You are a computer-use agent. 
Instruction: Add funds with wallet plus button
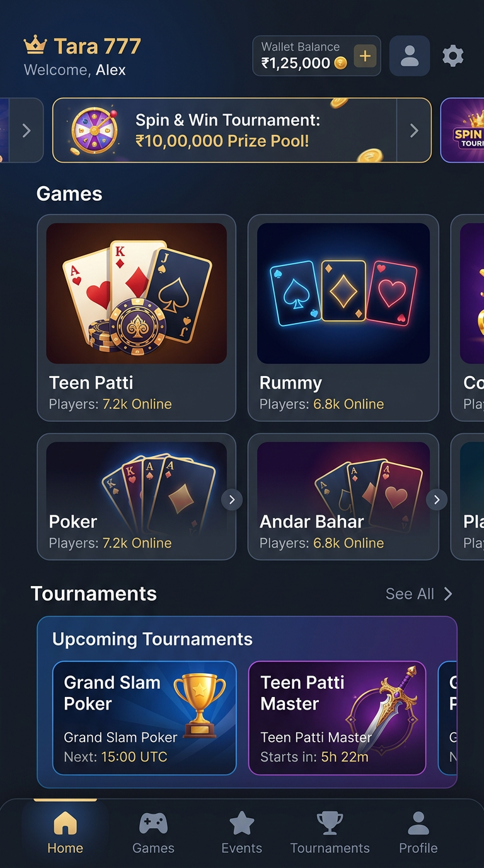click(365, 56)
